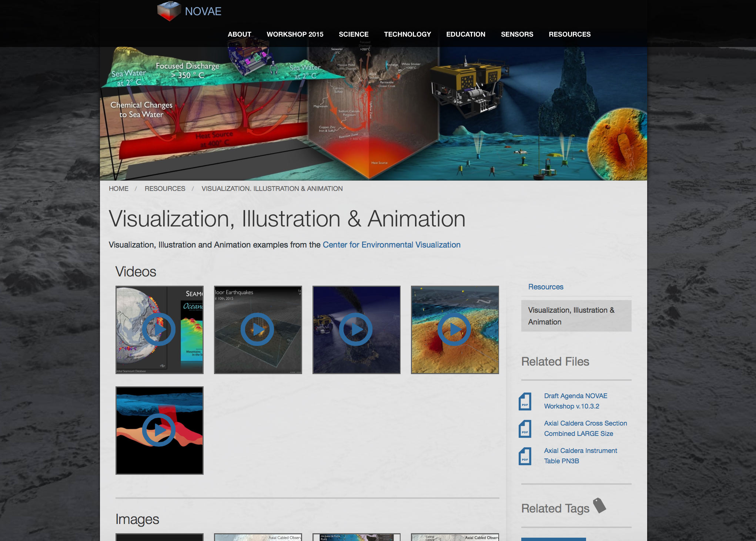Click the hydrothermal vent banner image
Screen dimensions: 756x541
tap(373, 113)
